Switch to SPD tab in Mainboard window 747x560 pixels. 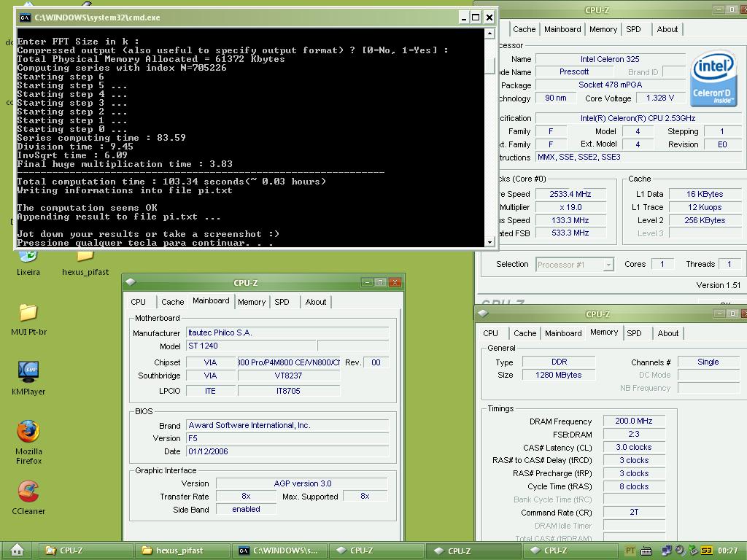282,302
